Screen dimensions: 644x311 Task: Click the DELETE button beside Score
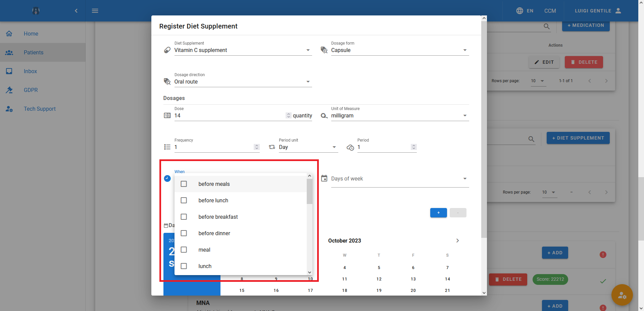click(x=508, y=279)
